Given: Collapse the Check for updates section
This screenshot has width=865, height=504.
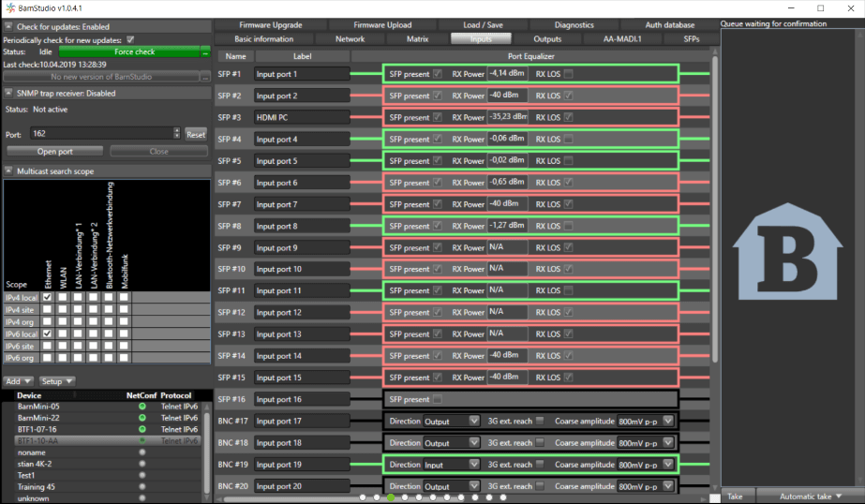Looking at the screenshot, I should pos(8,27).
